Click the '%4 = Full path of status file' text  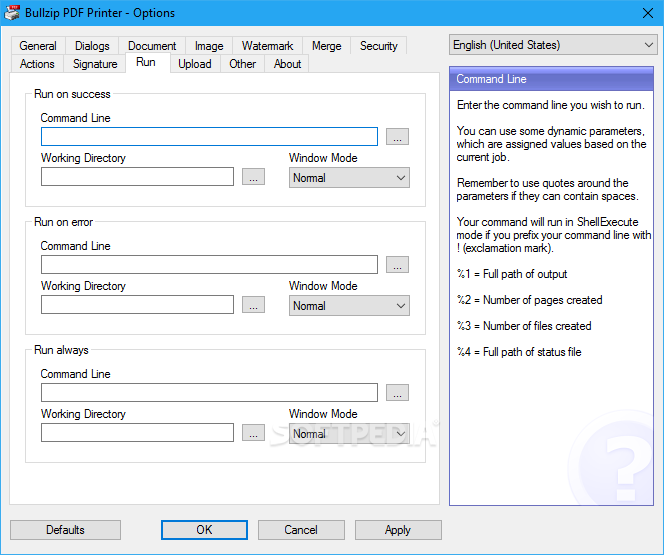click(x=519, y=352)
